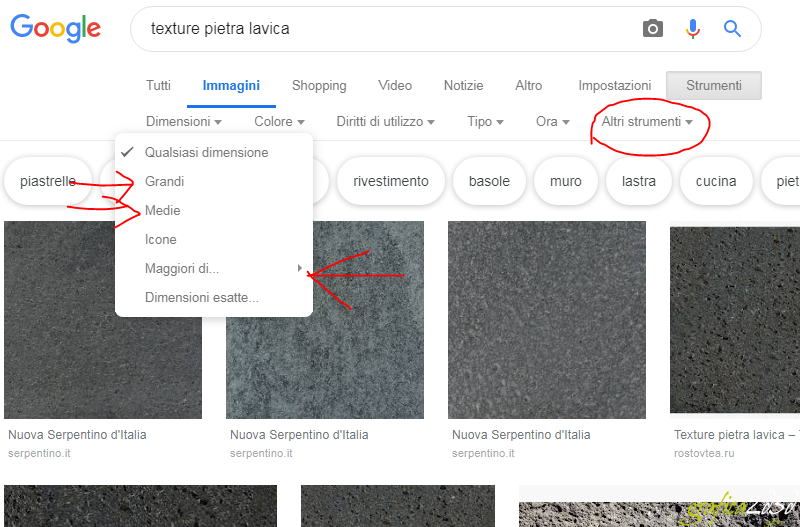
Task: Select the checked Qualsiasi dimensione option
Action: (x=206, y=153)
